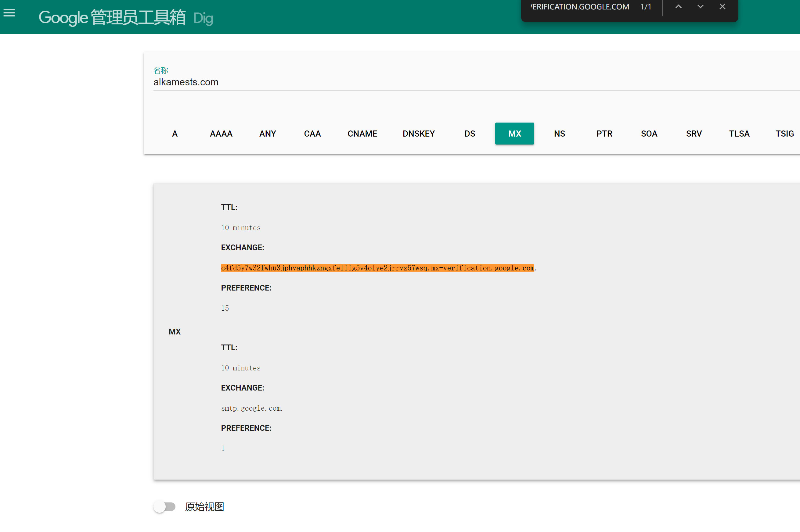Click the highlighted MX record button
The height and width of the screenshot is (532, 800).
[x=514, y=134]
